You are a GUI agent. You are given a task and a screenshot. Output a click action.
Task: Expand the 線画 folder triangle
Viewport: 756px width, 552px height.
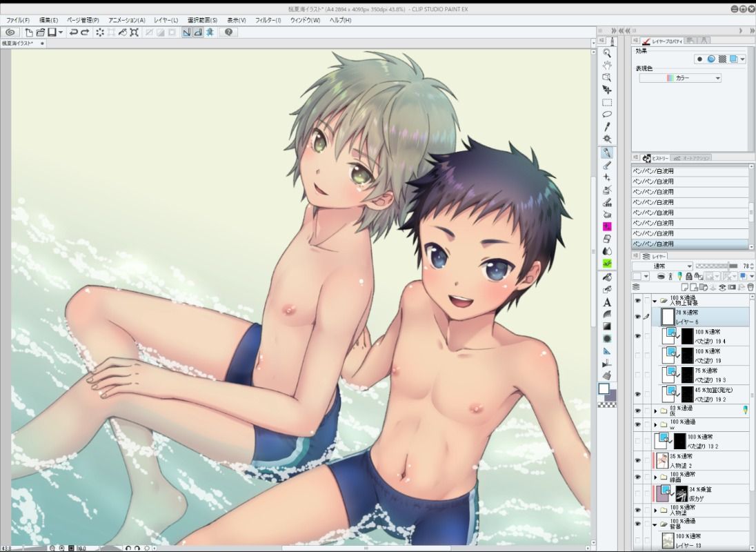[655, 477]
